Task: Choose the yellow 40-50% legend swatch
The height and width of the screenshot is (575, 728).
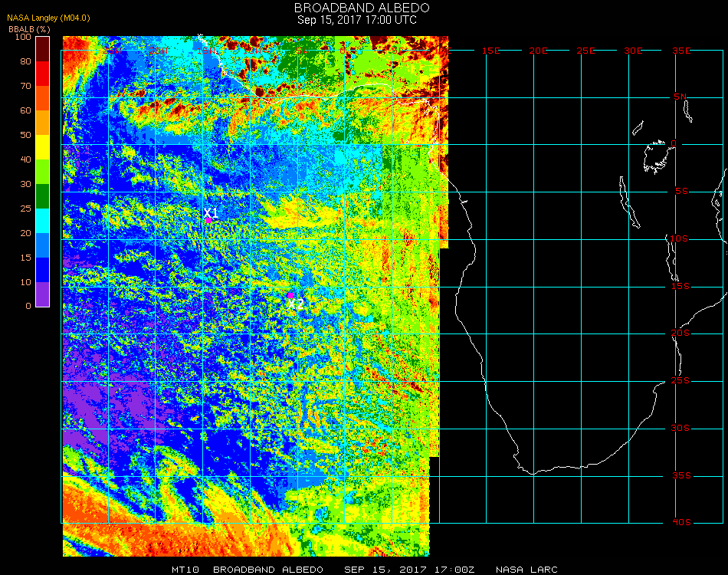Action: tap(43, 147)
